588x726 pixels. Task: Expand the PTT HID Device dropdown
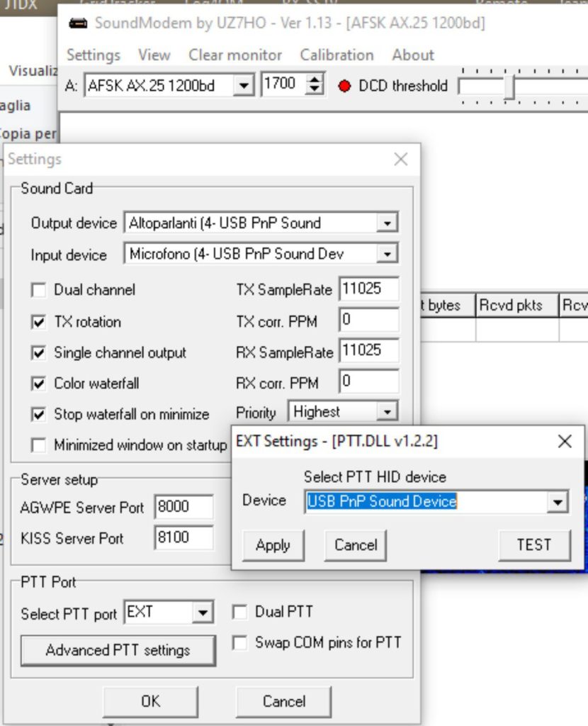click(558, 501)
